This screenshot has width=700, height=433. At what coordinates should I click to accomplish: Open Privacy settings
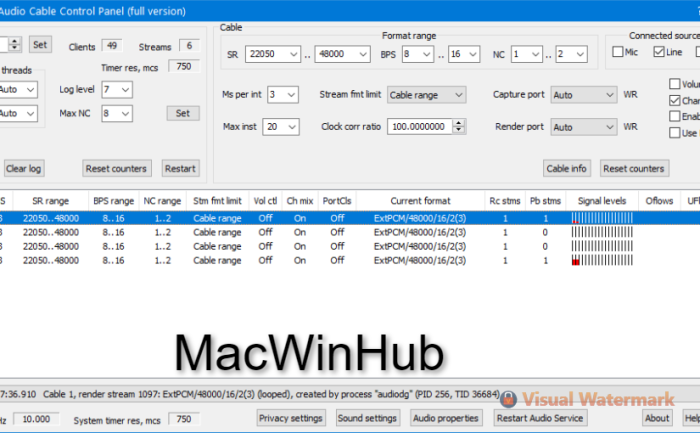pos(291,418)
